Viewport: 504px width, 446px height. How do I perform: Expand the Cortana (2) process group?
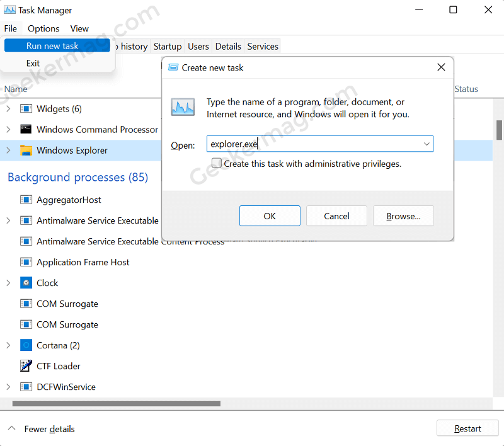point(8,345)
